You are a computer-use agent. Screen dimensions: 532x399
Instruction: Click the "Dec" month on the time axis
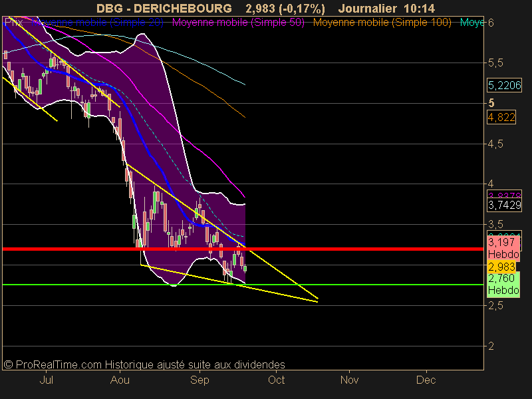point(426,380)
